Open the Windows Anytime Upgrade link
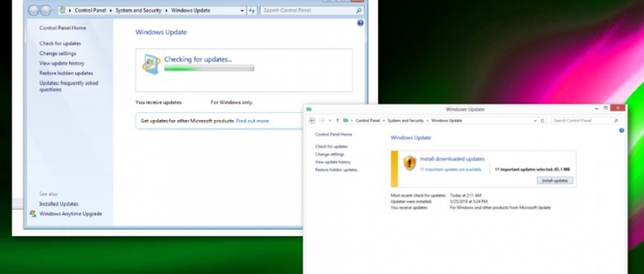Image resolution: width=644 pixels, height=274 pixels. pos(70,214)
